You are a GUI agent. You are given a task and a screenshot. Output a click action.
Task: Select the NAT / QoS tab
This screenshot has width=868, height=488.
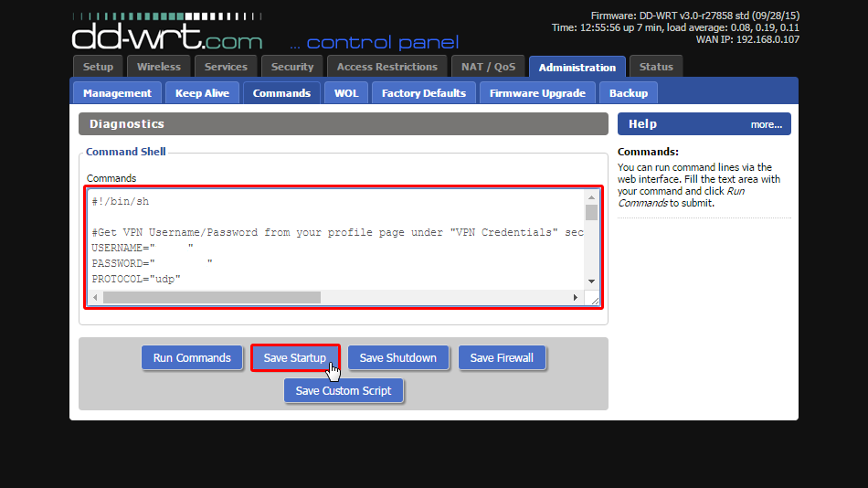(x=488, y=67)
